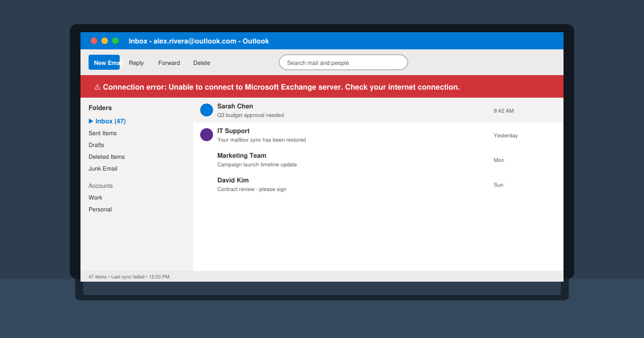Open Marketing Team campaign launch email

378,159
